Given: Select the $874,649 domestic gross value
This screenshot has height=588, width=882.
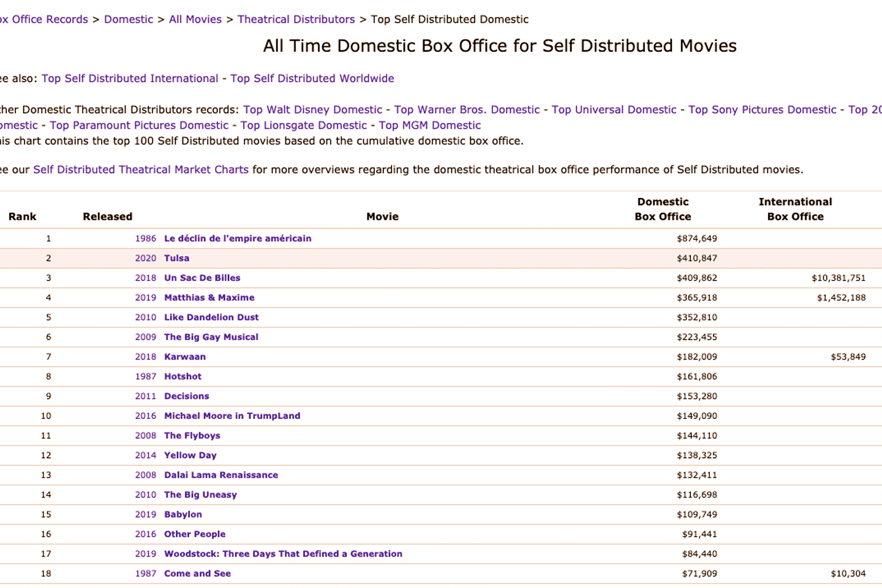Looking at the screenshot, I should pos(697,238).
